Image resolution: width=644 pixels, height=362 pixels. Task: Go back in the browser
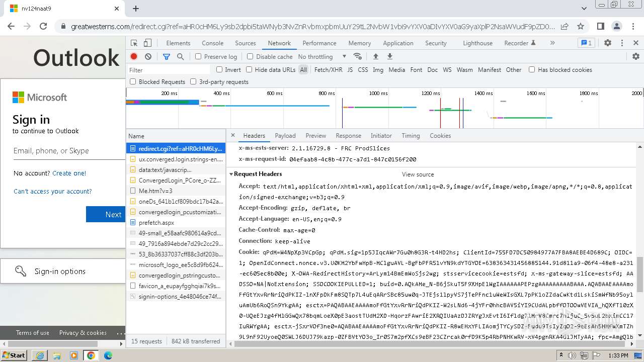point(11,26)
